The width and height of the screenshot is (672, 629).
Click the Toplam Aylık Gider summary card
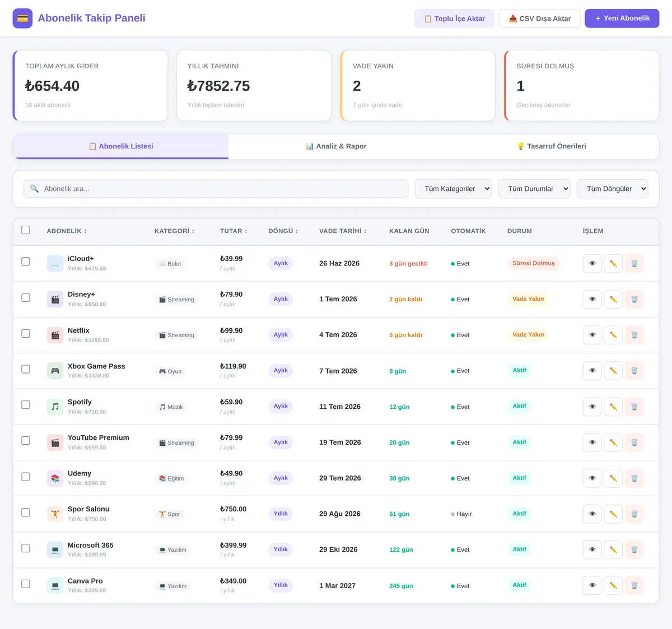click(90, 86)
